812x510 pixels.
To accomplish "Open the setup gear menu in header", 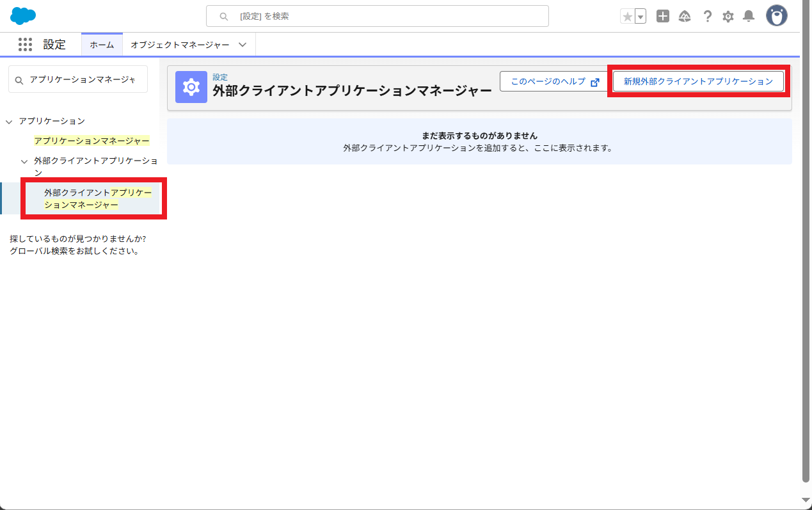I will [x=728, y=17].
